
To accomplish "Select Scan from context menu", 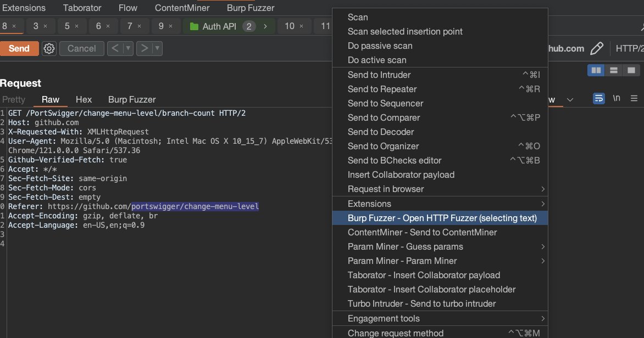I will 440,17.
